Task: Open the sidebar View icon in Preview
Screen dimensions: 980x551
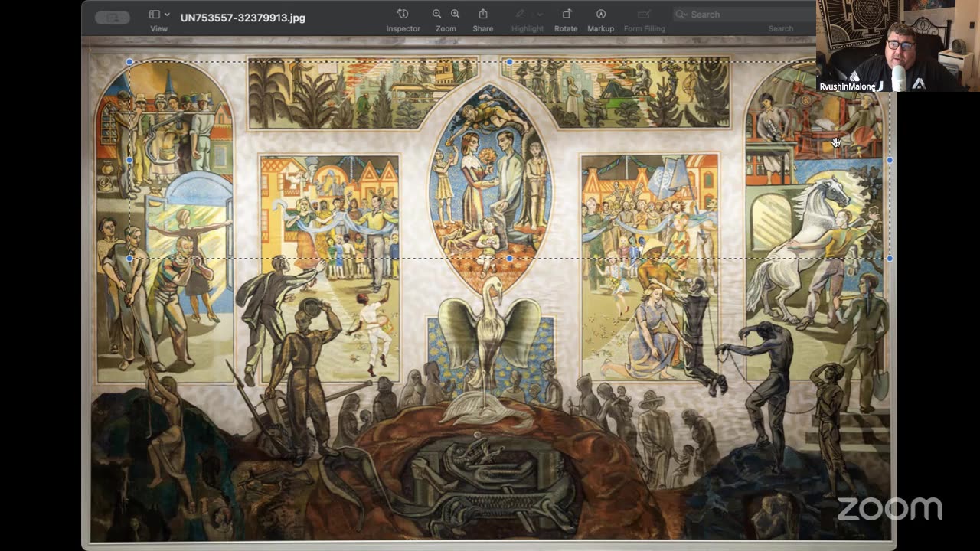Action: coord(155,15)
